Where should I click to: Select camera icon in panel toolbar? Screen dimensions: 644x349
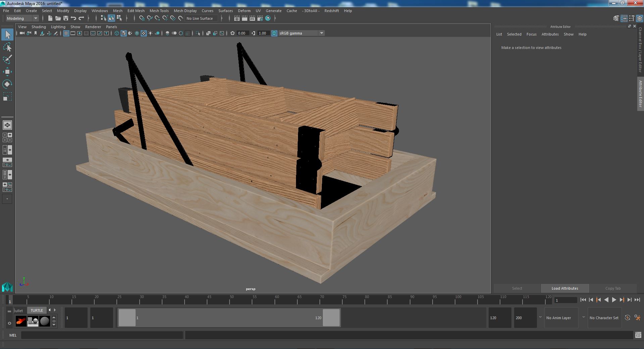pyautogui.click(x=22, y=33)
